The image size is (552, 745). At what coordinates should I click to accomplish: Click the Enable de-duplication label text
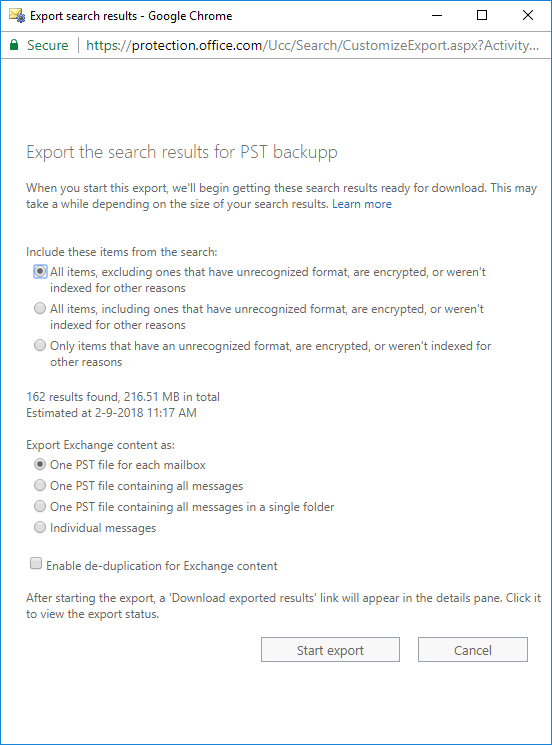click(162, 566)
